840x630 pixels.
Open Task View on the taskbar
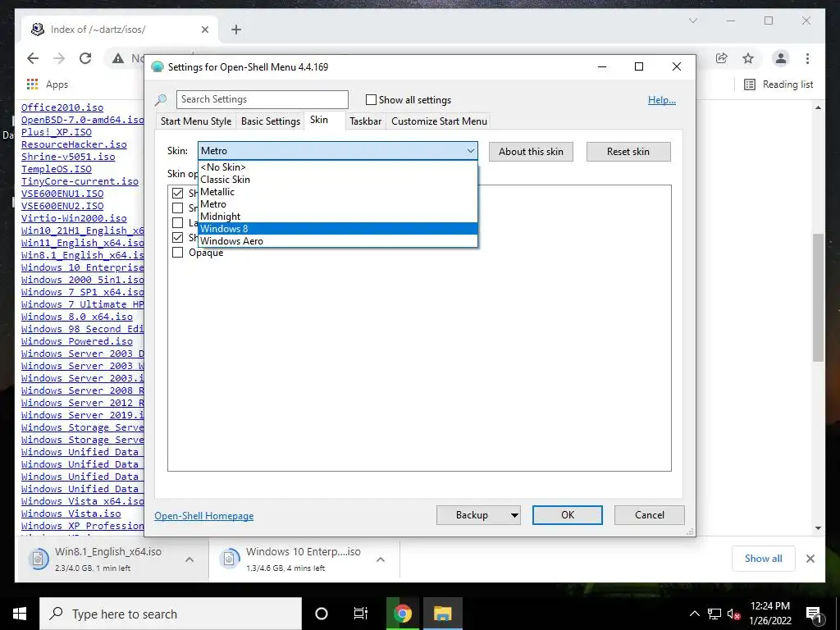point(361,614)
